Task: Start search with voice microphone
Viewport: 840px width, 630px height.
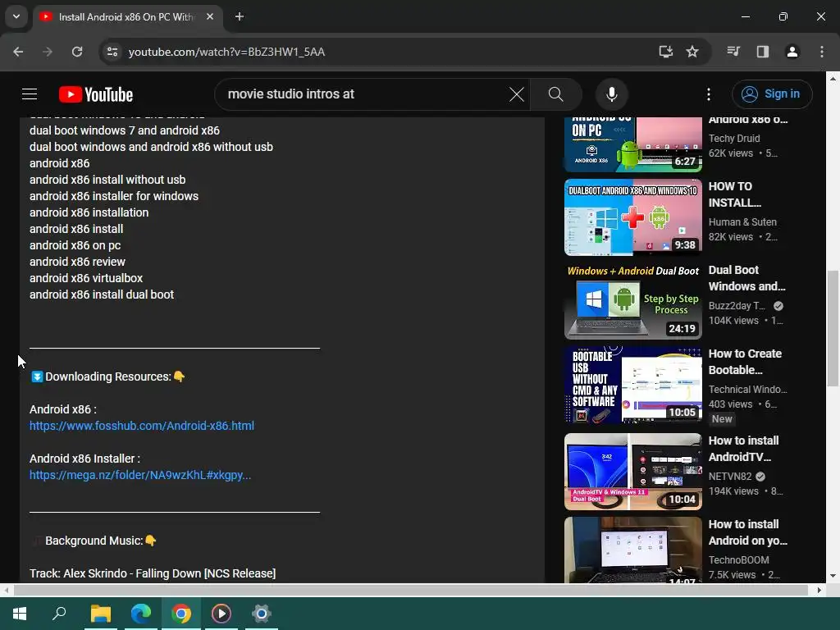Action: 612,94
